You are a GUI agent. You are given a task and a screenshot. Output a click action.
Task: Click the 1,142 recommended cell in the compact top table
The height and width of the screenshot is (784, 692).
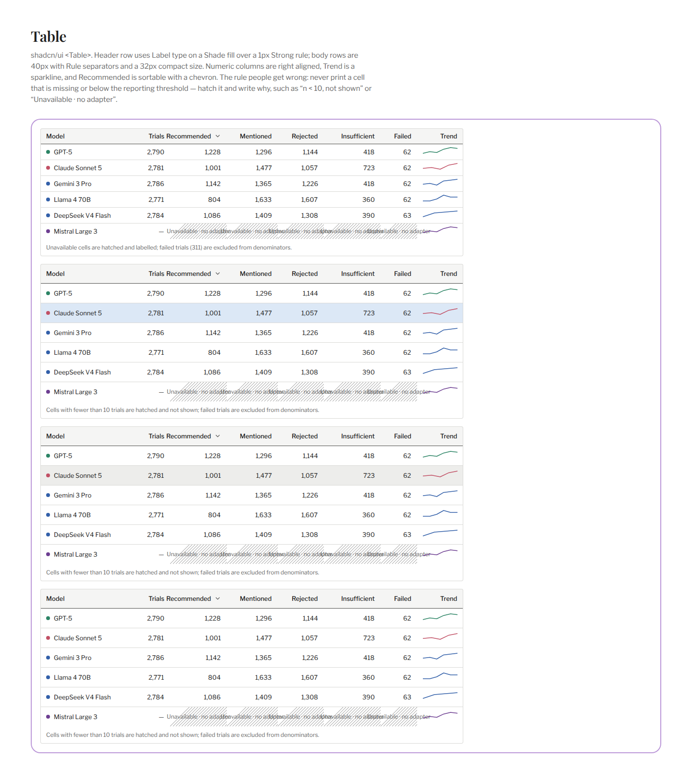coord(213,184)
